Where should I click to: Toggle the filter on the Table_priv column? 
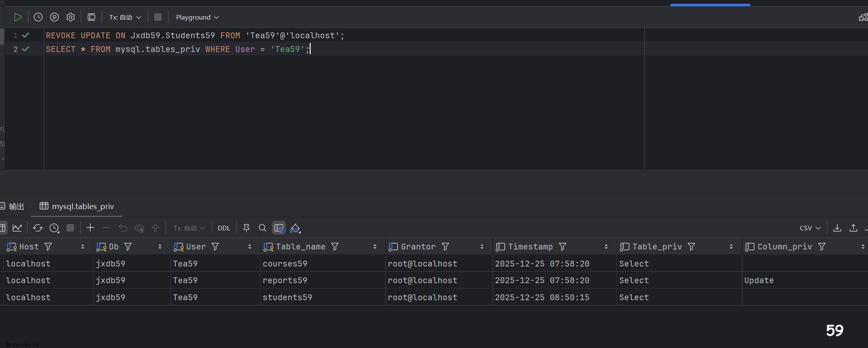pyautogui.click(x=691, y=247)
